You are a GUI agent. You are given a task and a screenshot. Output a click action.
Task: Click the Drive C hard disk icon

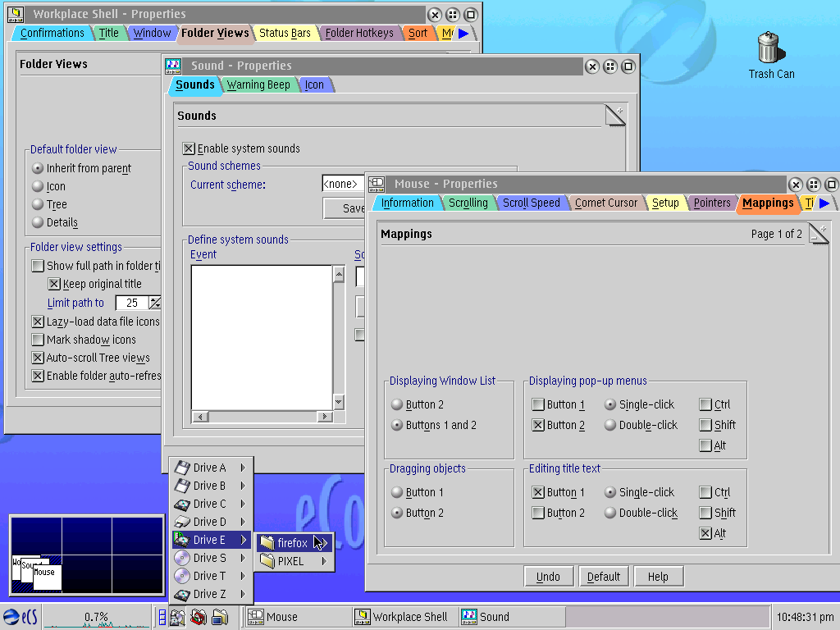pos(182,504)
